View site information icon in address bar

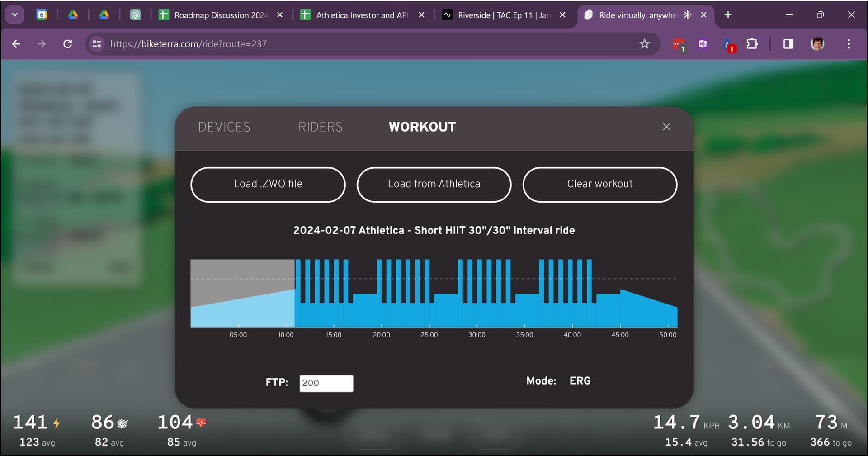97,44
